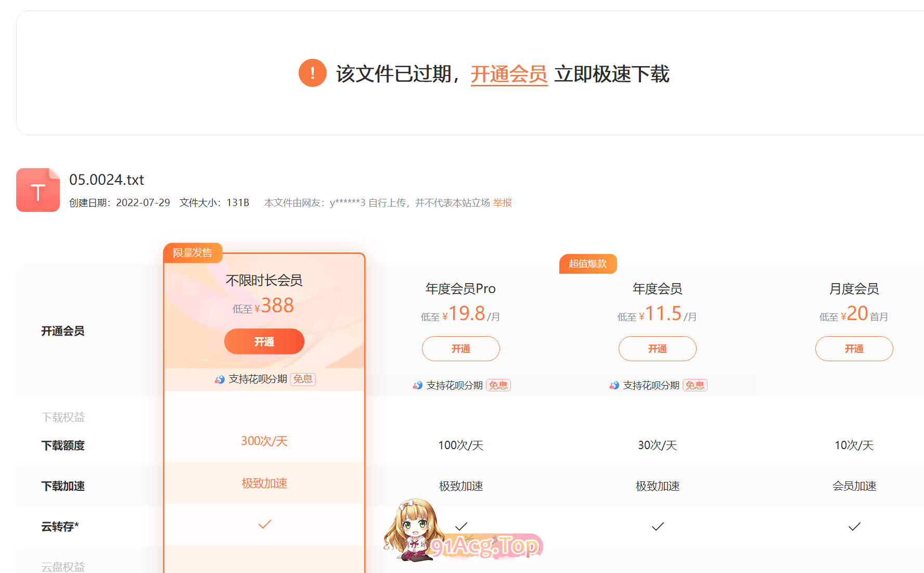Click the 300次/天 download quota cell
The height and width of the screenshot is (573, 924).
click(x=264, y=441)
